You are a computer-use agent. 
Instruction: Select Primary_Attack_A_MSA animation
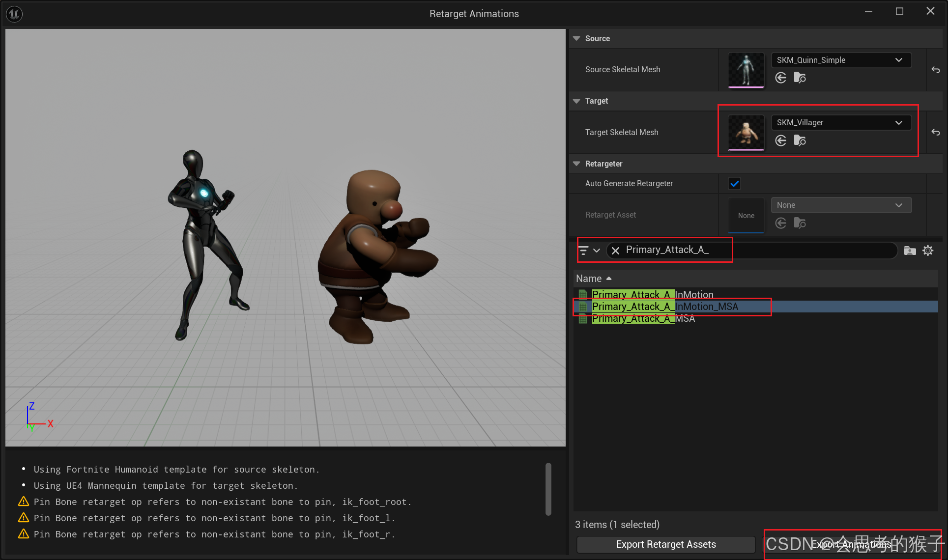(x=643, y=319)
